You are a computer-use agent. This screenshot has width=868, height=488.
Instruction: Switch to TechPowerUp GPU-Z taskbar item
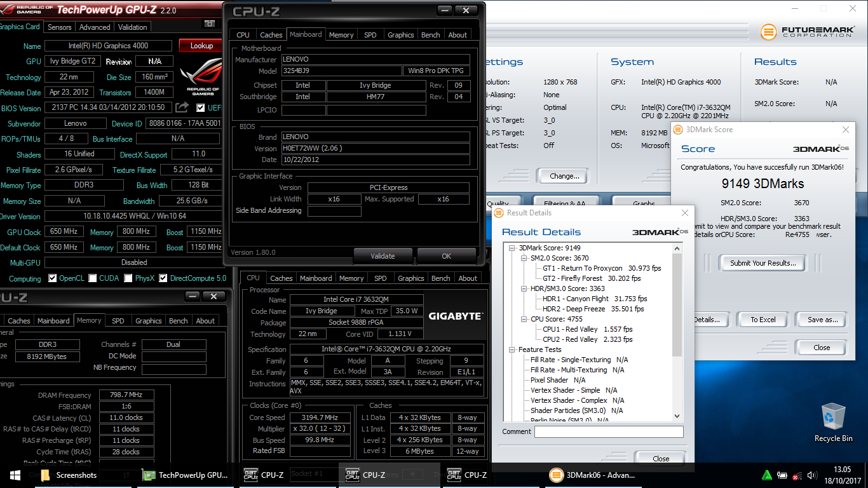[x=186, y=475]
